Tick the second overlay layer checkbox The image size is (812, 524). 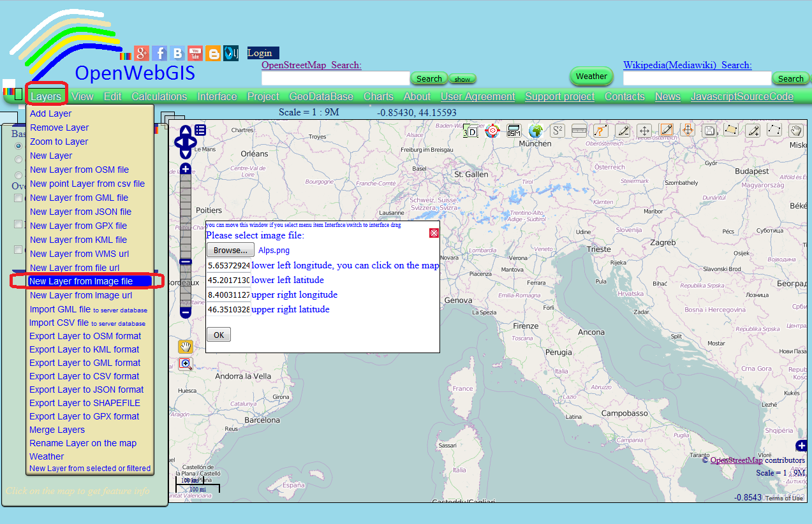tap(18, 224)
